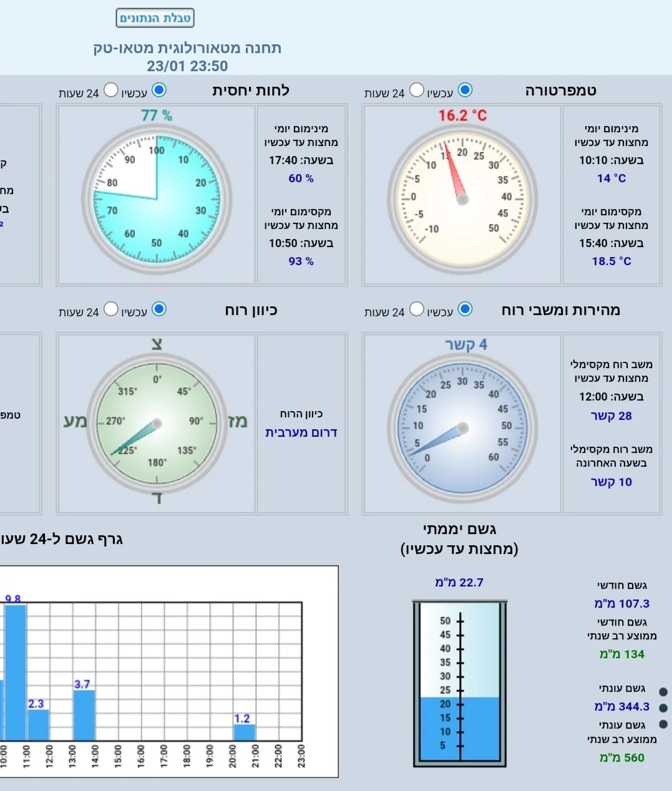Select עכשיו radio for wind speed

click(x=465, y=309)
